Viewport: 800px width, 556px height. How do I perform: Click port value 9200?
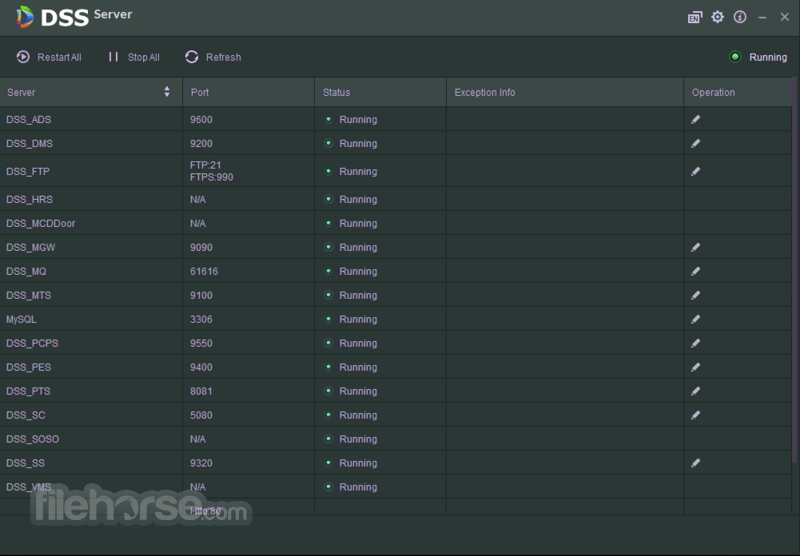click(x=201, y=143)
